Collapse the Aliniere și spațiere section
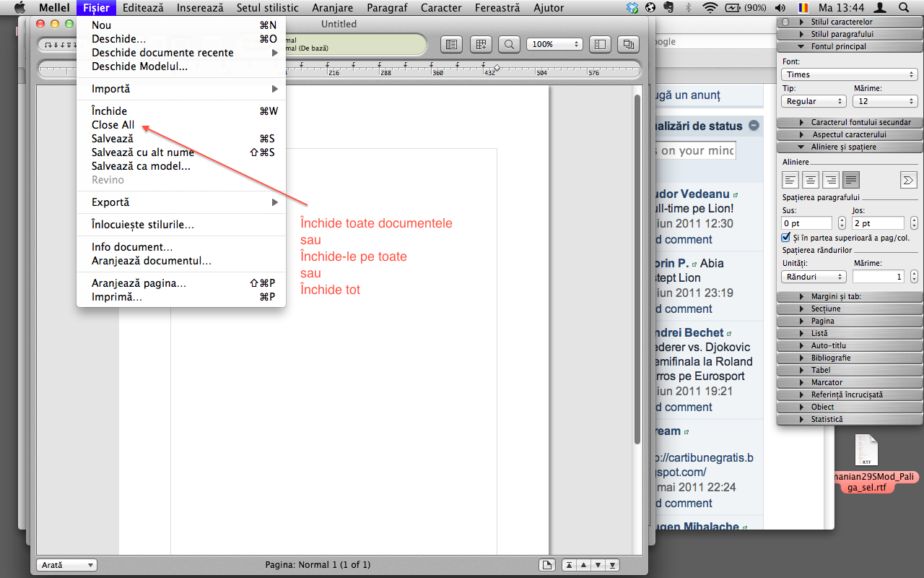This screenshot has width=924, height=578. (850, 147)
